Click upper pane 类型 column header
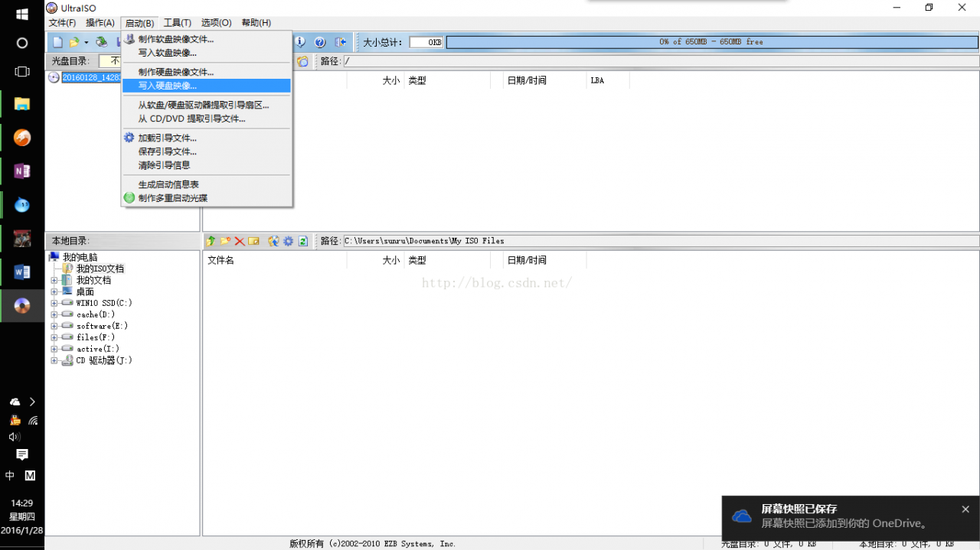This screenshot has width=980, height=550. [x=416, y=80]
